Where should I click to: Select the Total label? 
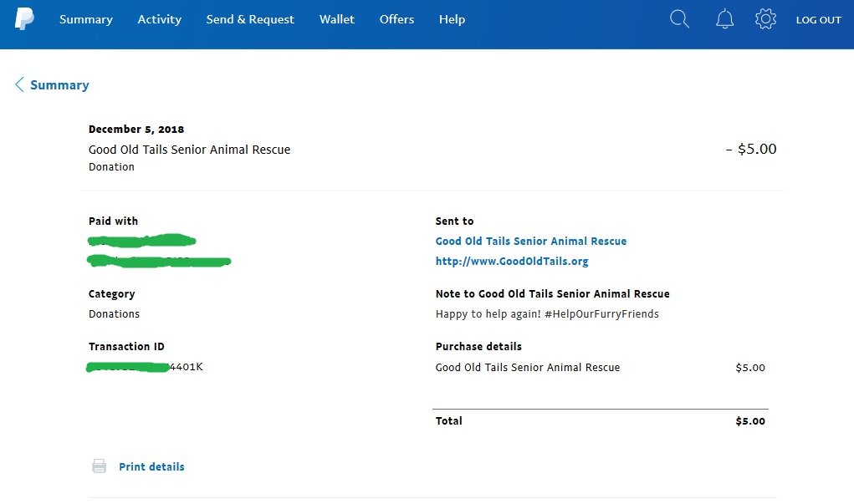point(449,420)
